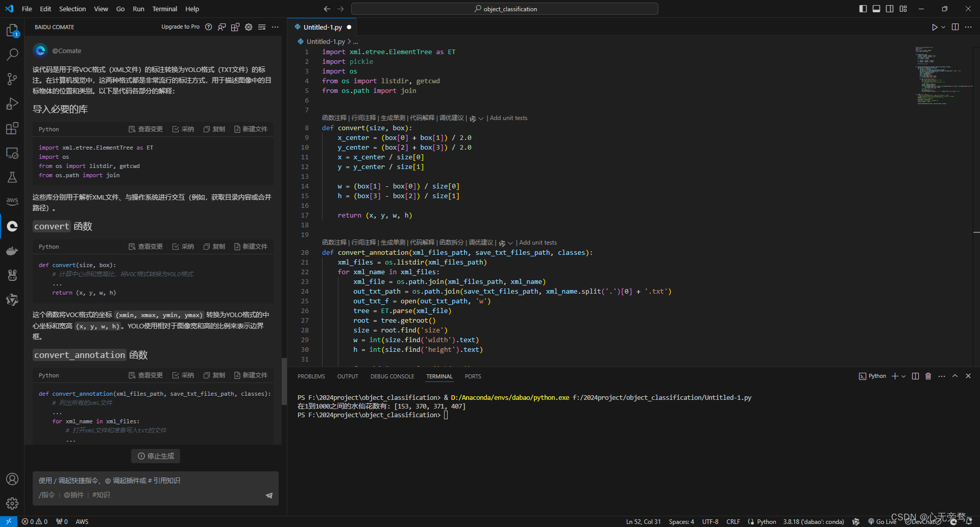The width and height of the screenshot is (980, 527).
Task: Go back with the left arrow
Action: pos(327,9)
